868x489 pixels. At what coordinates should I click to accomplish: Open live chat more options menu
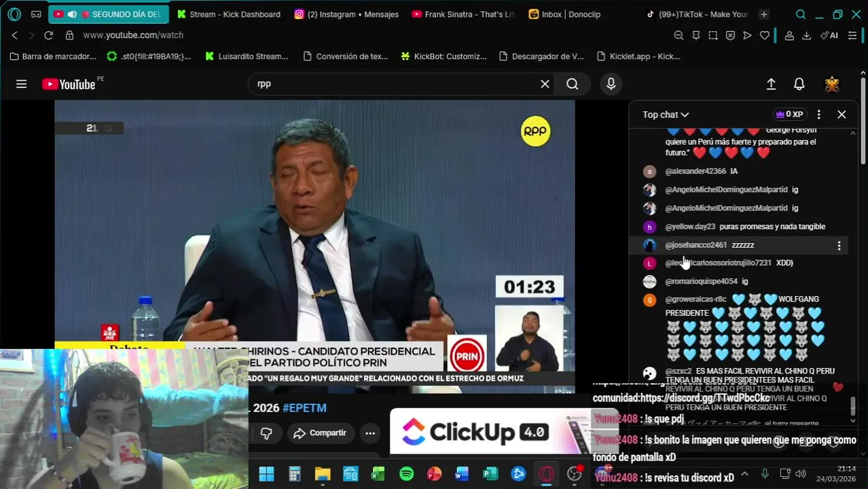(x=818, y=114)
